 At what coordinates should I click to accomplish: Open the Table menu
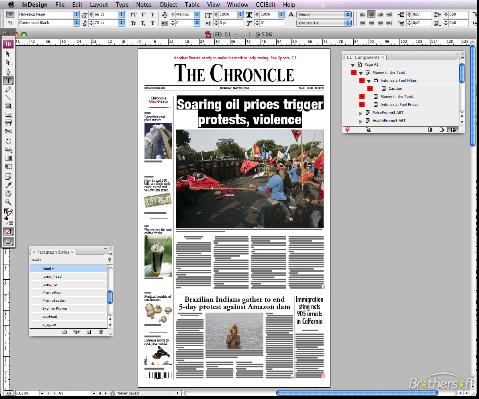point(192,4)
